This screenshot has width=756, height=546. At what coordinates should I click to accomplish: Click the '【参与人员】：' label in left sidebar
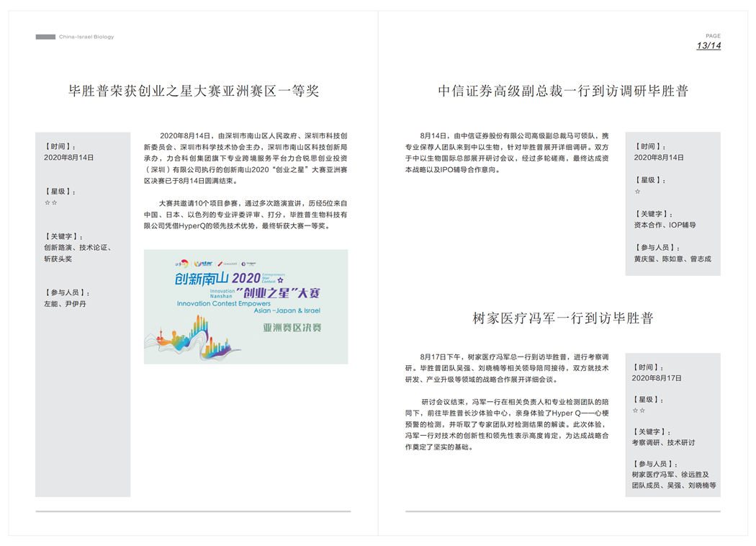click(67, 292)
